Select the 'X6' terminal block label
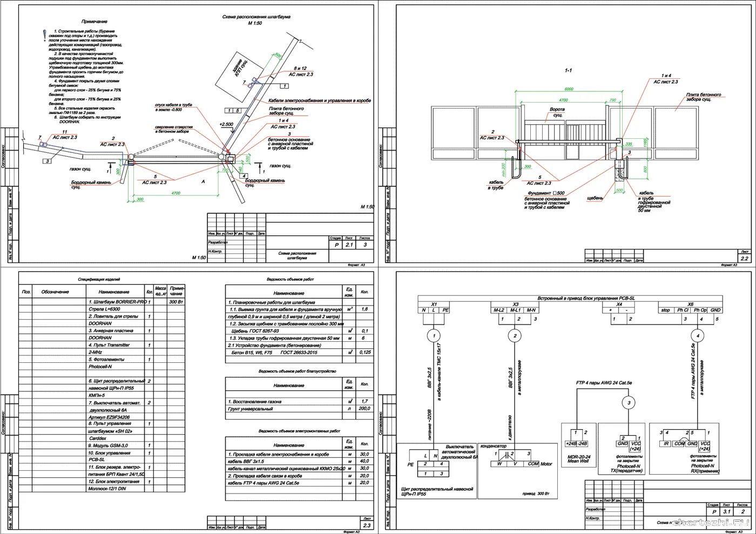 tap(690, 305)
